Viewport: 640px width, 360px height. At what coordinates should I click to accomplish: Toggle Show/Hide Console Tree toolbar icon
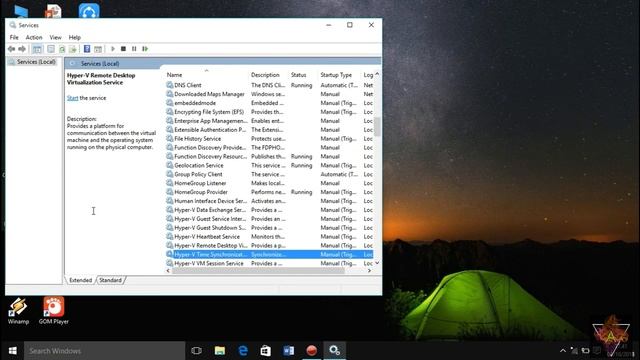pyautogui.click(x=37, y=49)
